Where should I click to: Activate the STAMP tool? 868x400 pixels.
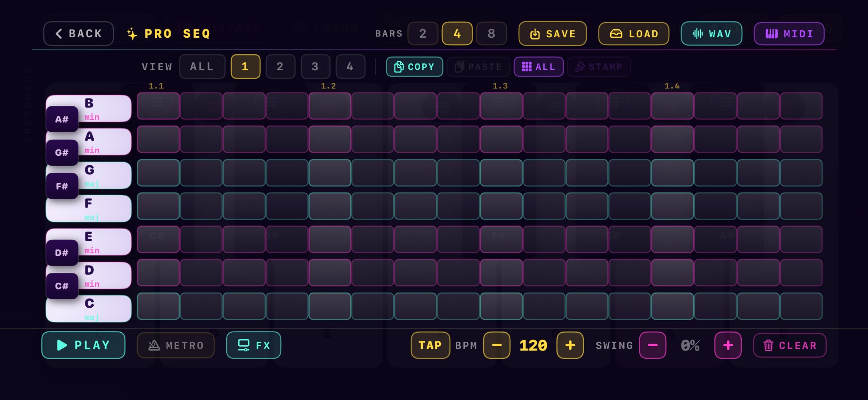coord(599,67)
